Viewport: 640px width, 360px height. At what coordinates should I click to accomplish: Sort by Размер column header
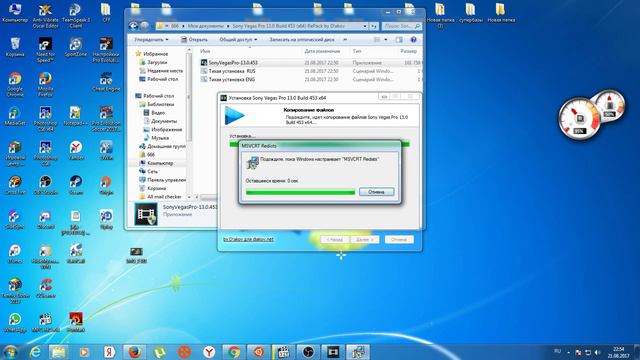pyautogui.click(x=409, y=51)
